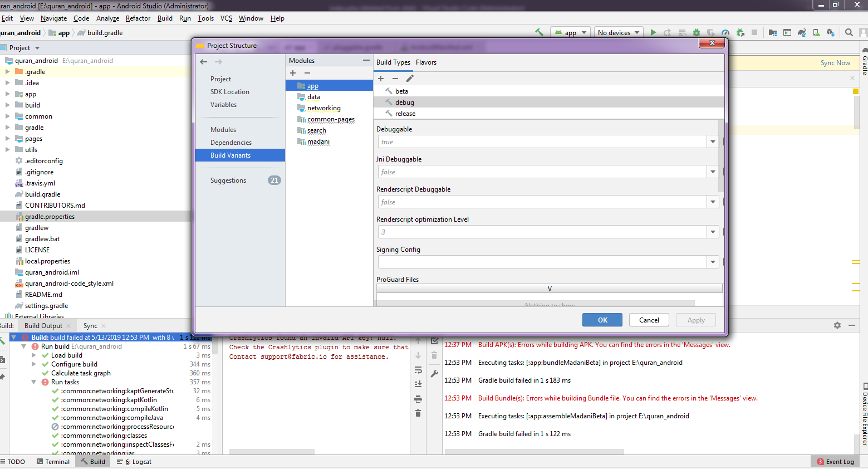Add a new build type with plus icon

381,79
